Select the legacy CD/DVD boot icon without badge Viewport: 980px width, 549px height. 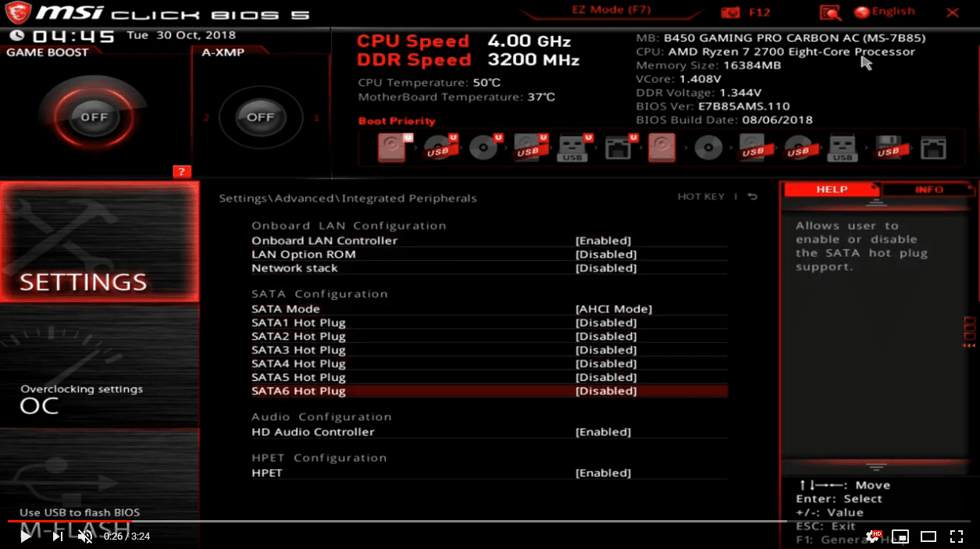pos(708,148)
